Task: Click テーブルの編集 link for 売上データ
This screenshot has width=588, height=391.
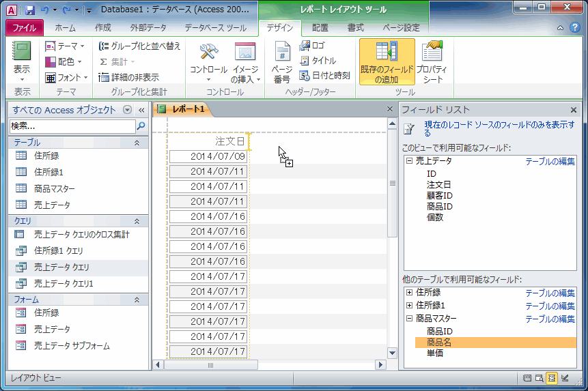Action: point(550,162)
